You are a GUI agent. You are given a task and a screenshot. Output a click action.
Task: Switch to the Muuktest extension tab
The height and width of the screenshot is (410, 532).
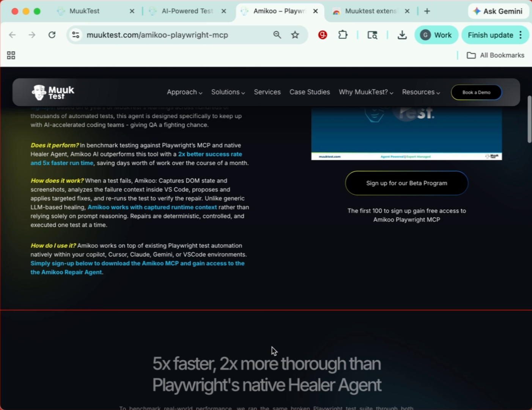click(370, 11)
